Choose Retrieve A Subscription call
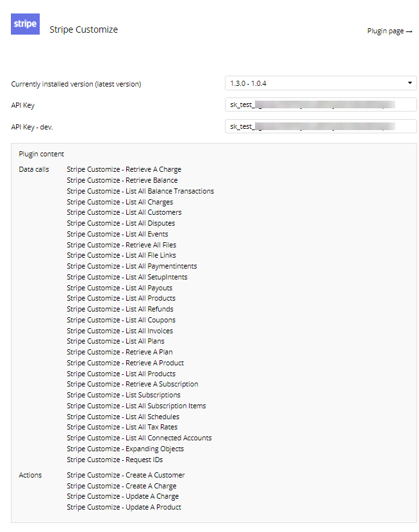419x532 pixels. pyautogui.click(x=132, y=384)
